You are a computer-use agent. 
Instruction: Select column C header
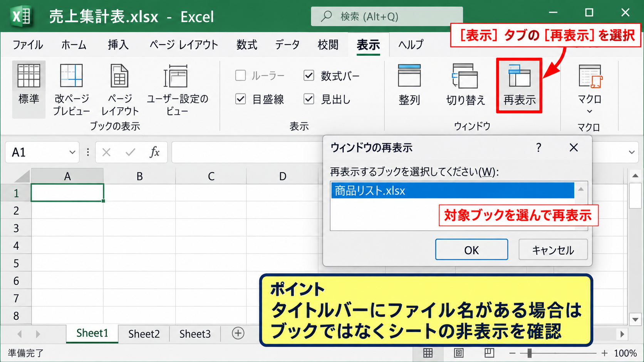211,176
